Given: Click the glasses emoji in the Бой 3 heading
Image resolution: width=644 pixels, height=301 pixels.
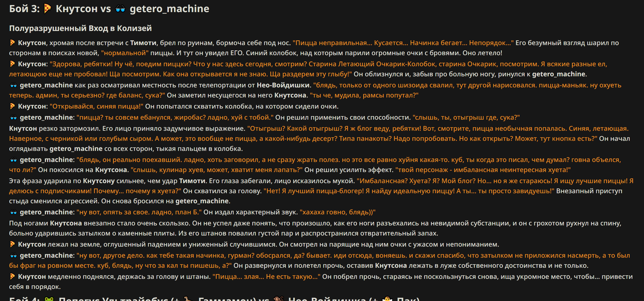Looking at the screenshot, I should [120, 9].
